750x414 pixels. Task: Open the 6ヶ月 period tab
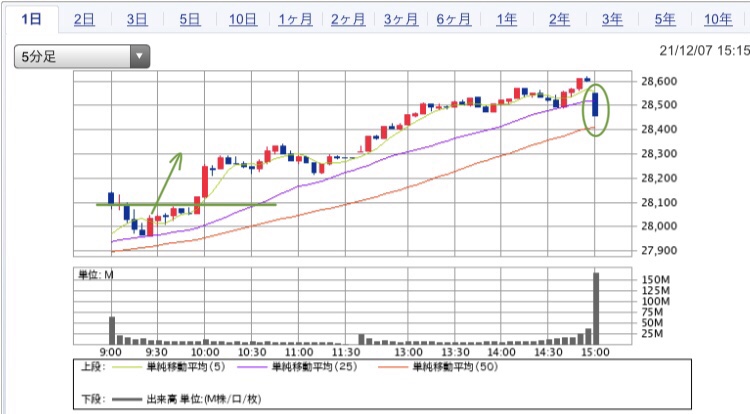tap(453, 20)
